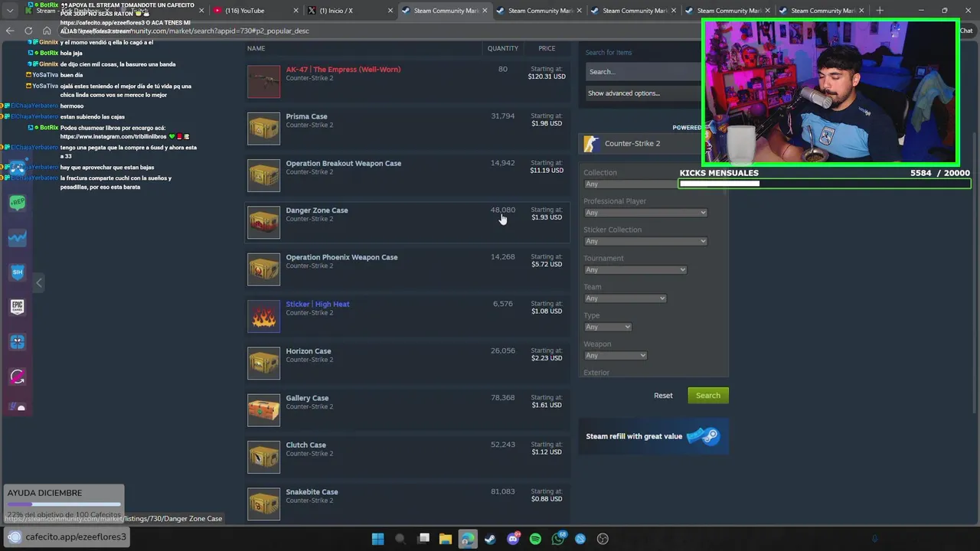
Task: Open Steam from the taskbar
Action: [490, 539]
